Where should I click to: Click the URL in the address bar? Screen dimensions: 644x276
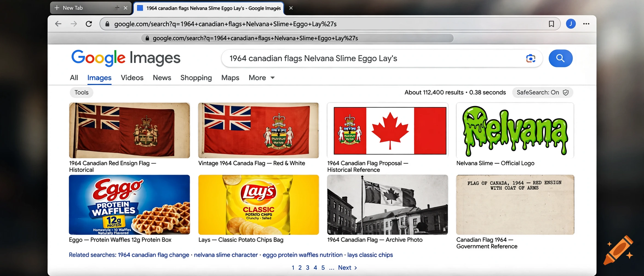(225, 24)
